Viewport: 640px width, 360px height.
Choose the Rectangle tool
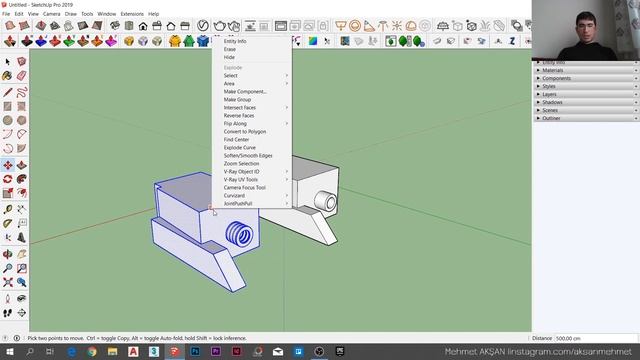[x=7, y=106]
